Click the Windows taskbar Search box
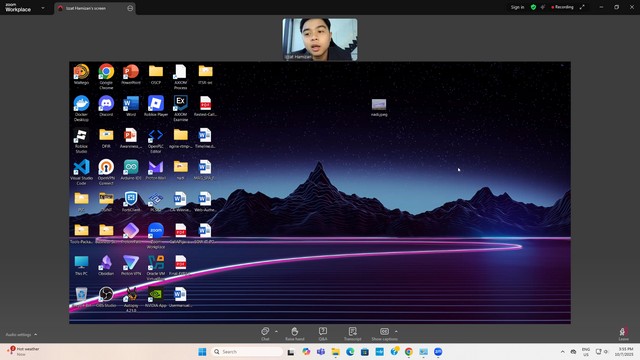 [247, 352]
